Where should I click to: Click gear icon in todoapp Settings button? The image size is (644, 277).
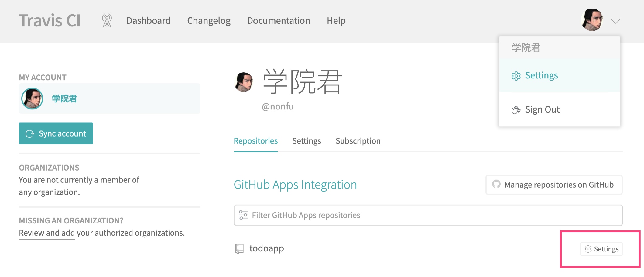tap(588, 249)
